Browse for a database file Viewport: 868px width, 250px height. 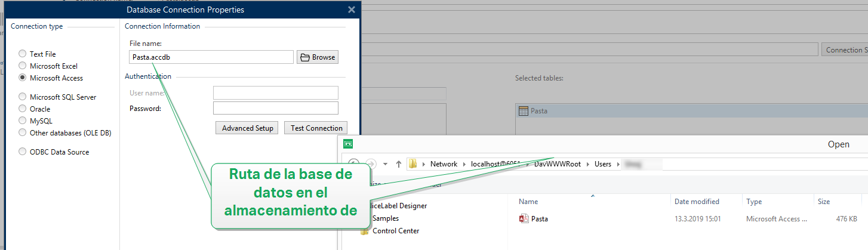pyautogui.click(x=318, y=57)
